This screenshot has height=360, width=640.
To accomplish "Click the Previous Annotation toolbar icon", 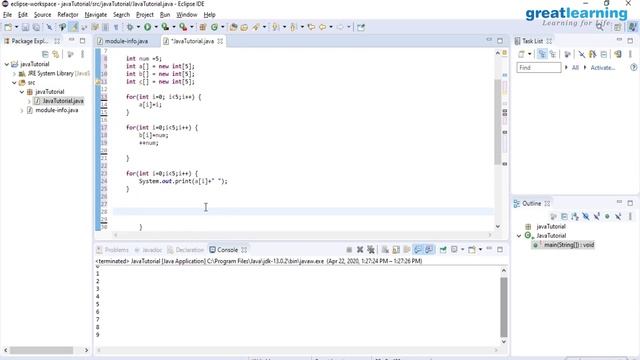I will [x=293, y=27].
